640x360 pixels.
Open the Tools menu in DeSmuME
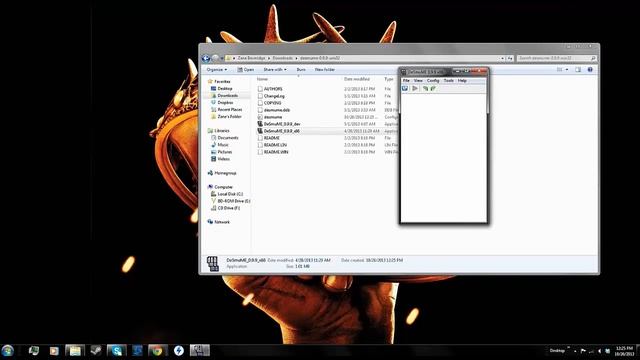tap(449, 80)
